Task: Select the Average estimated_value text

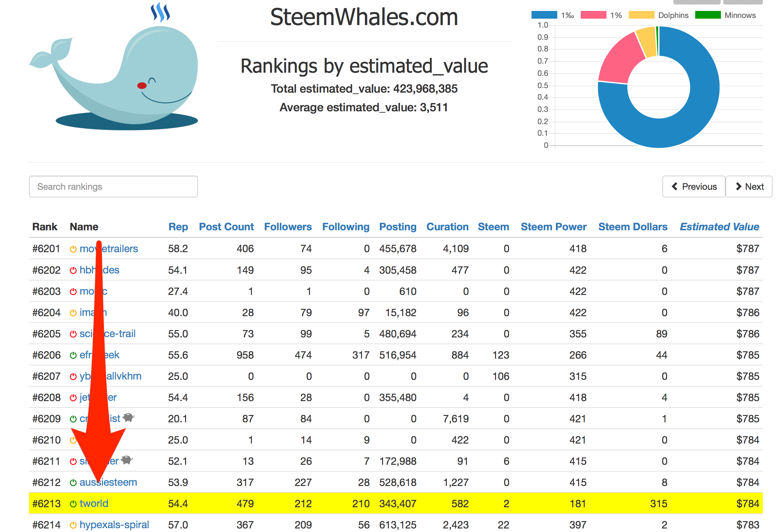Action: point(364,108)
